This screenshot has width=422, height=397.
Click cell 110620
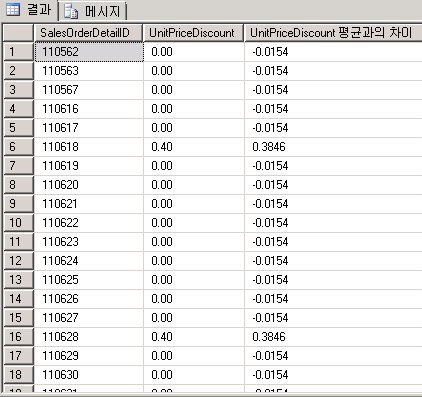(x=89, y=185)
